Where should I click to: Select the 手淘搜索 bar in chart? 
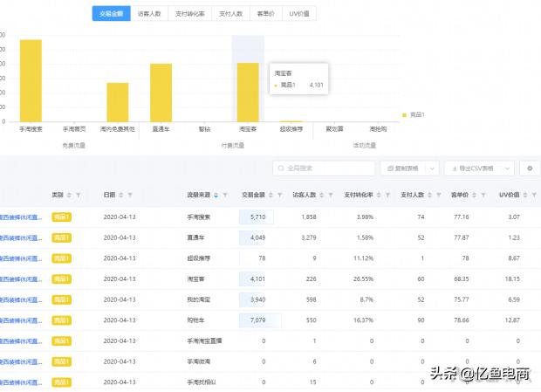click(31, 80)
